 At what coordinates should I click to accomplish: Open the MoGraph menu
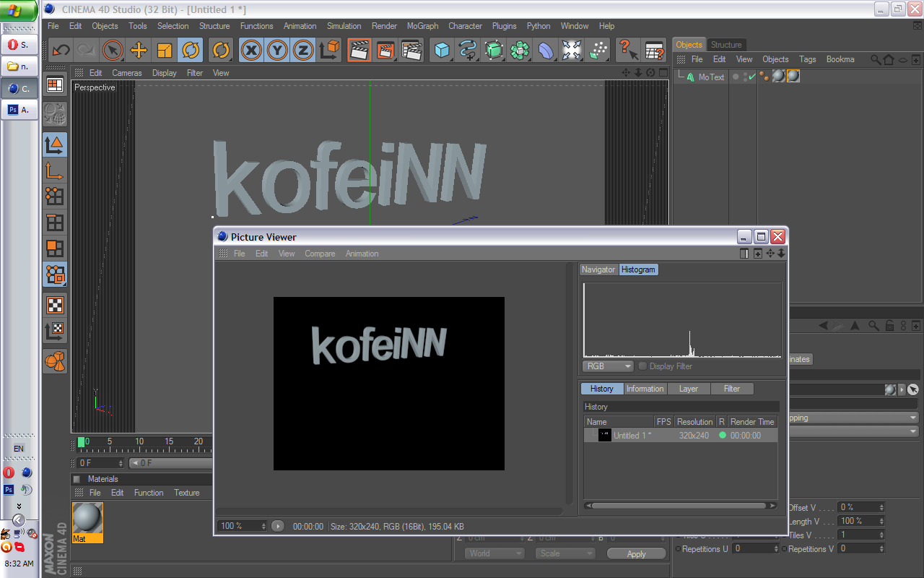click(x=422, y=26)
